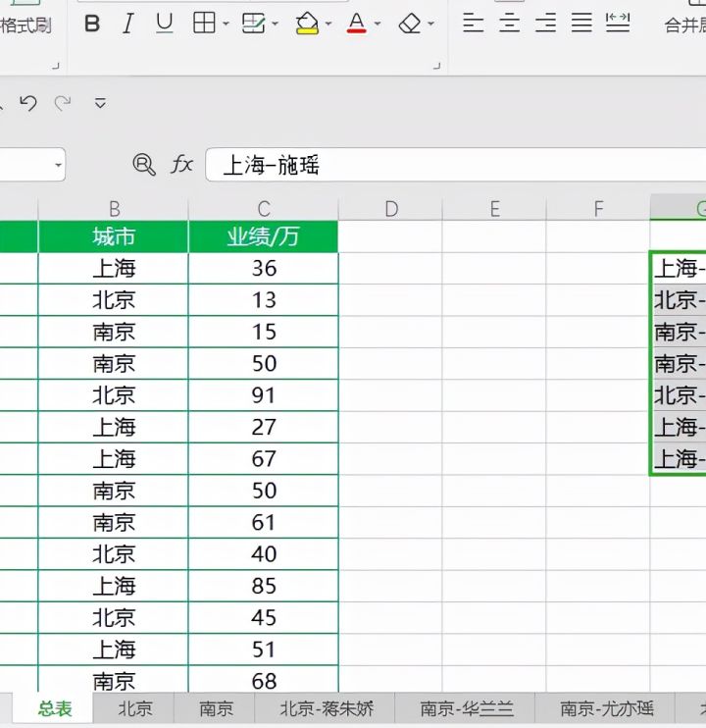Expand draw border dropdown arrow
This screenshot has height=728, width=706.
pyautogui.click(x=275, y=24)
